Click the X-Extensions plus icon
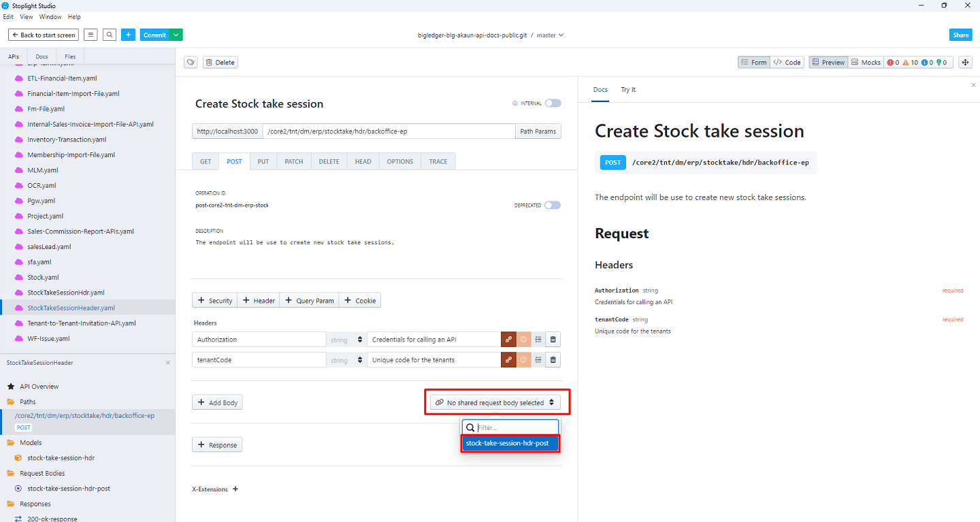980x522 pixels. click(235, 489)
